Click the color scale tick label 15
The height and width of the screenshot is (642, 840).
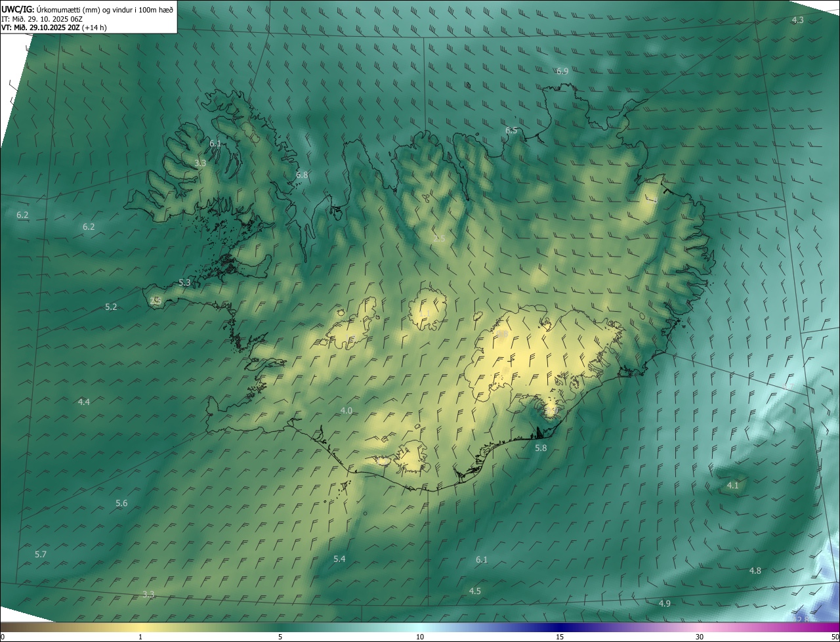tap(560, 637)
